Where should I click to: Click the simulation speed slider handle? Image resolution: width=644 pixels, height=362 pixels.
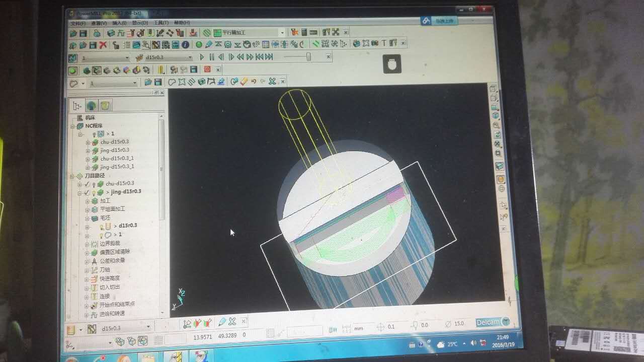coord(308,57)
